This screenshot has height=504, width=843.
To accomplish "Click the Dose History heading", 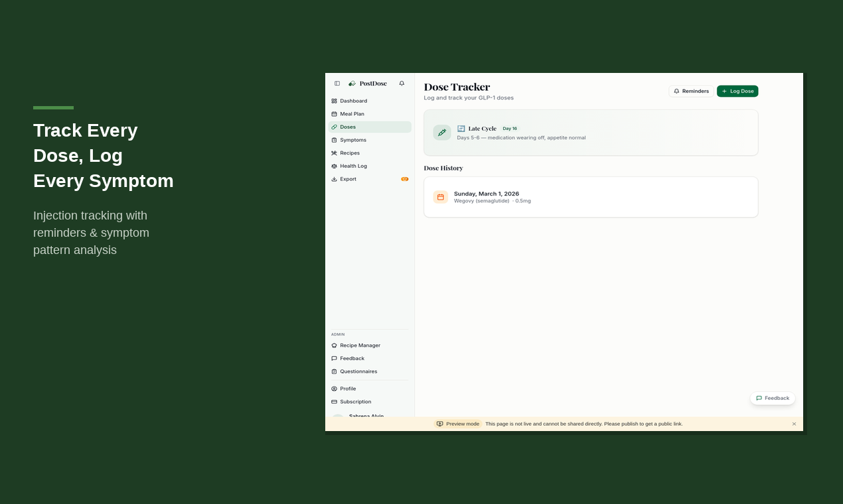I will pos(443,168).
